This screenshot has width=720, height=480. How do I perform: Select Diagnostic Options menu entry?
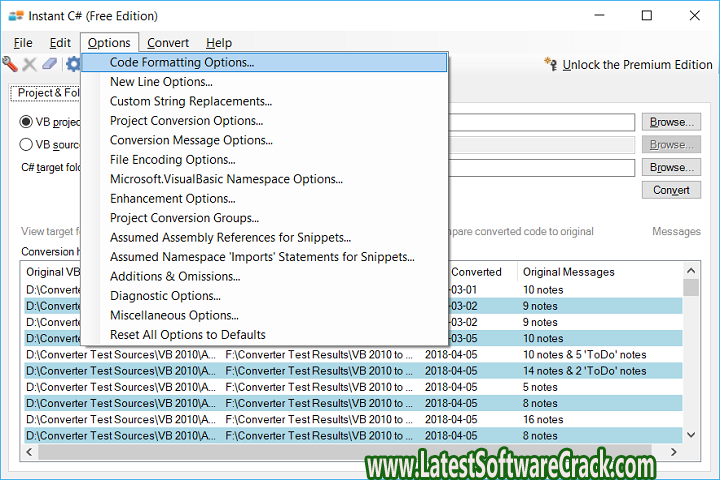pyautogui.click(x=264, y=296)
